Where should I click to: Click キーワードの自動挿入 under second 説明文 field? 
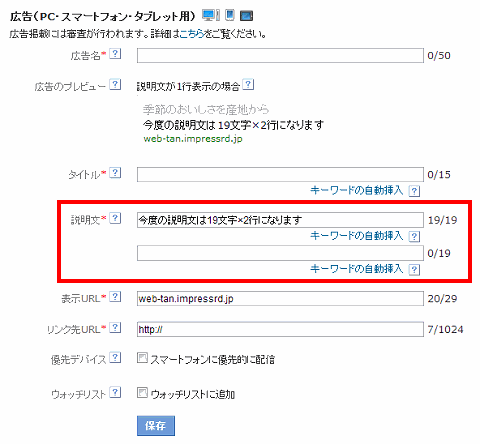pos(356,268)
